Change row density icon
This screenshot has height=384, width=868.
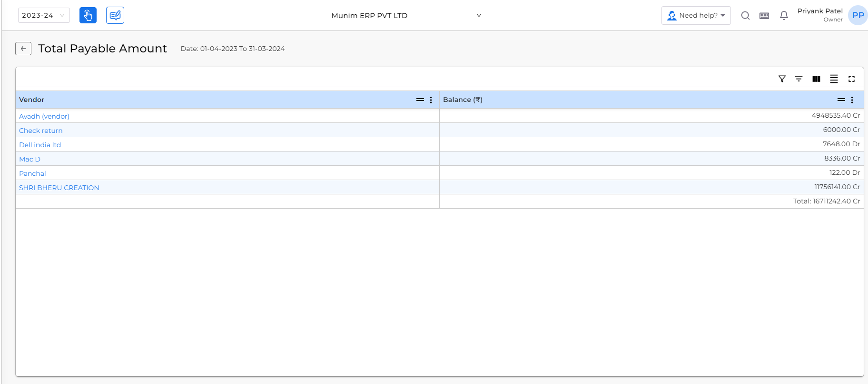coord(834,79)
